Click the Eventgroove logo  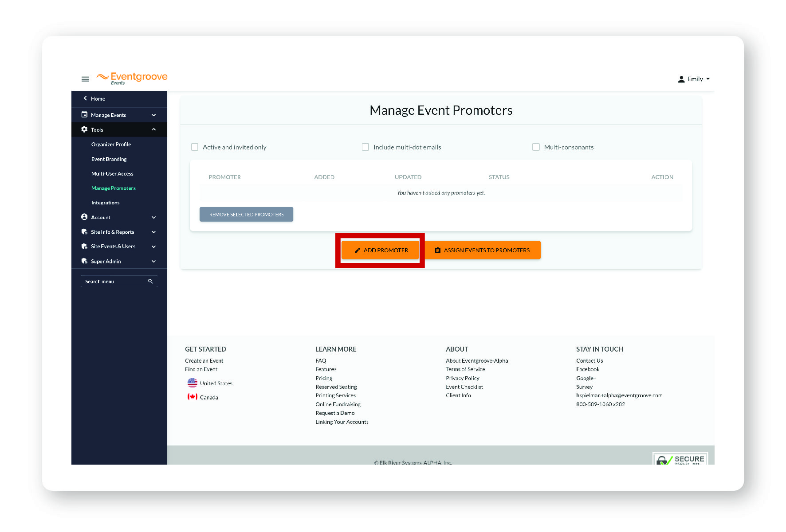pyautogui.click(x=132, y=78)
